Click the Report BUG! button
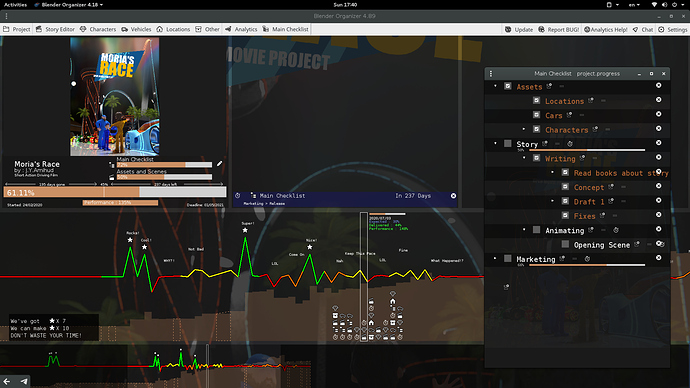Image resolution: width=690 pixels, height=388 pixels. tap(558, 29)
